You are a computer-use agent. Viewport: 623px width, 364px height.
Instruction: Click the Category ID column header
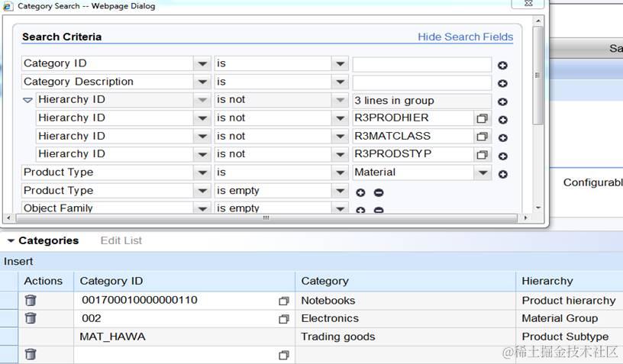click(x=184, y=281)
